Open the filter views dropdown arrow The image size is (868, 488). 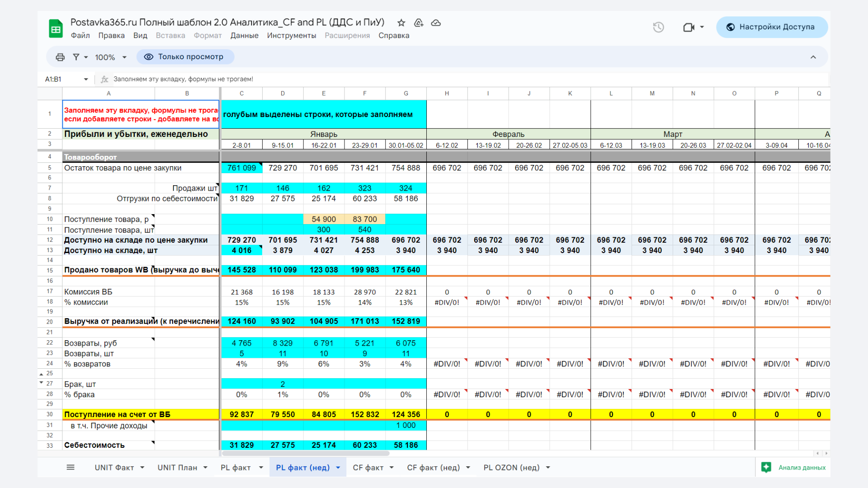pos(86,57)
